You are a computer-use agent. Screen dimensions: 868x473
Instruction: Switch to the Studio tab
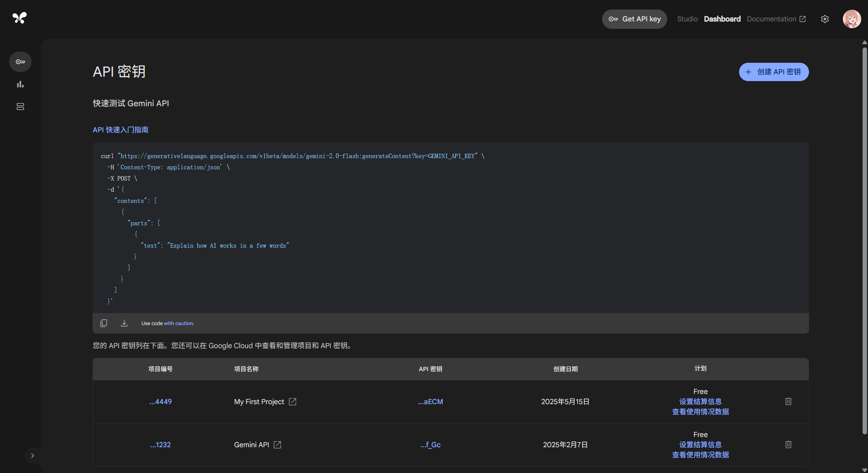(x=687, y=19)
